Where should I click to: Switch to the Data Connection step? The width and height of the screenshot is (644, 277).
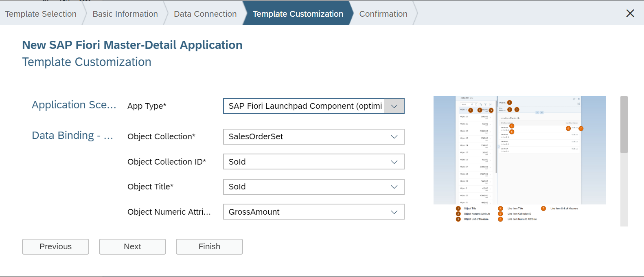pyautogui.click(x=205, y=14)
